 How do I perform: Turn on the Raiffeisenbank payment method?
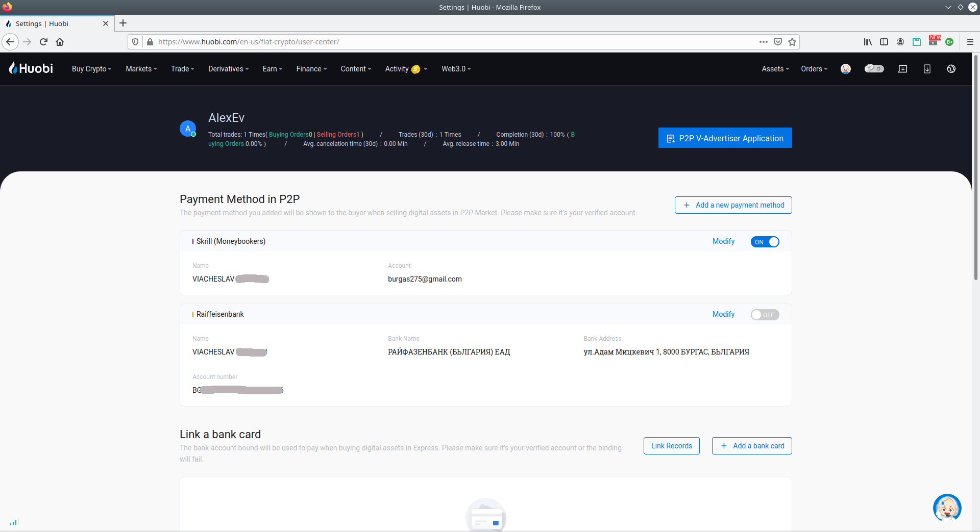[x=765, y=315]
